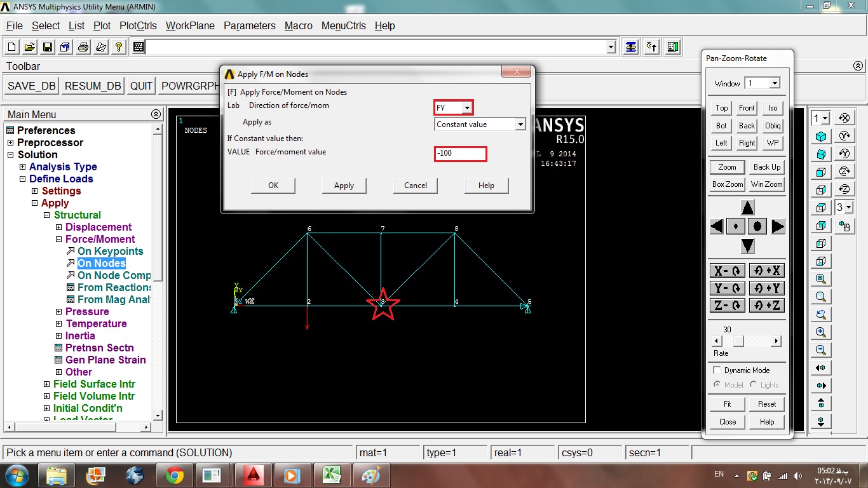Viewport: 868px width, 488px height.
Task: Click small dot zoom-out button
Action: pyautogui.click(x=736, y=226)
